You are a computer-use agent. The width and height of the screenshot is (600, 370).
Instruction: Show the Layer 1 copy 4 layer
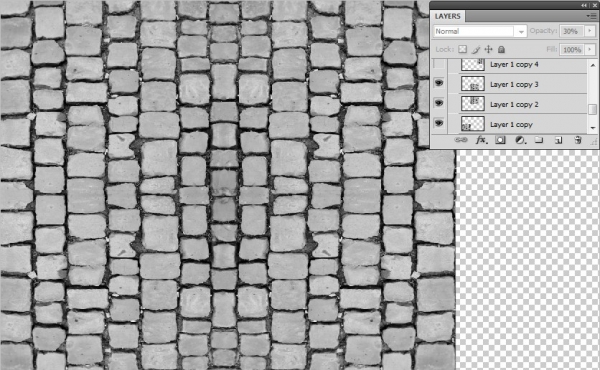(439, 64)
